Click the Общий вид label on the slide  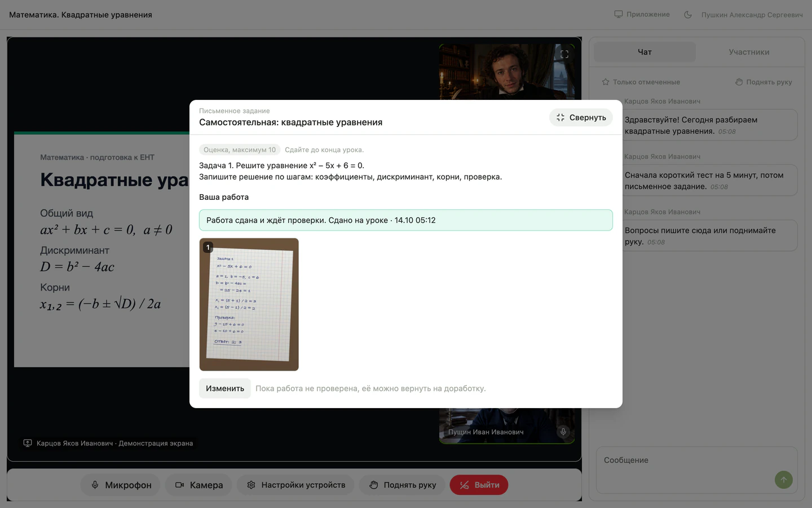pyautogui.click(x=67, y=213)
